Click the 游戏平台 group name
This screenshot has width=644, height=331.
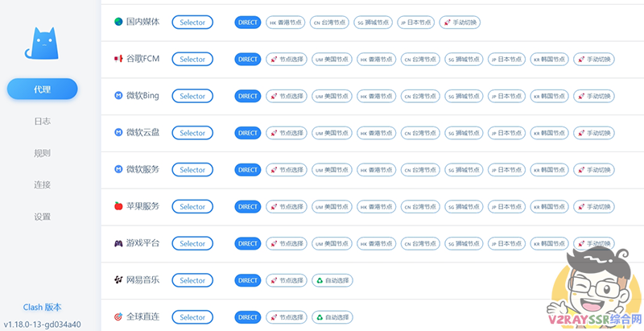pyautogui.click(x=142, y=243)
